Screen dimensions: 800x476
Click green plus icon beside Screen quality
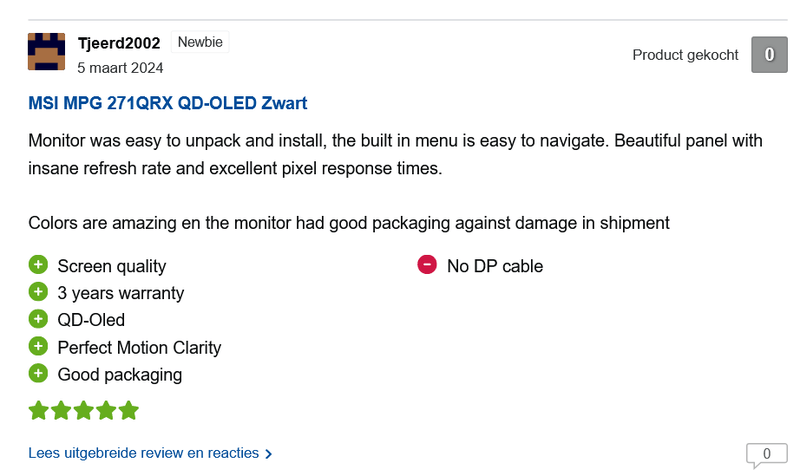click(x=38, y=265)
